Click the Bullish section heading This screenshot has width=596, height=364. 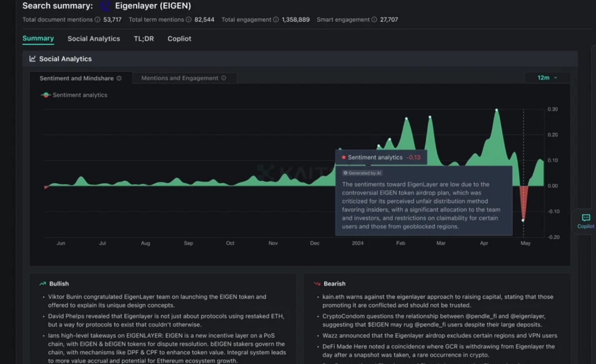pos(59,284)
